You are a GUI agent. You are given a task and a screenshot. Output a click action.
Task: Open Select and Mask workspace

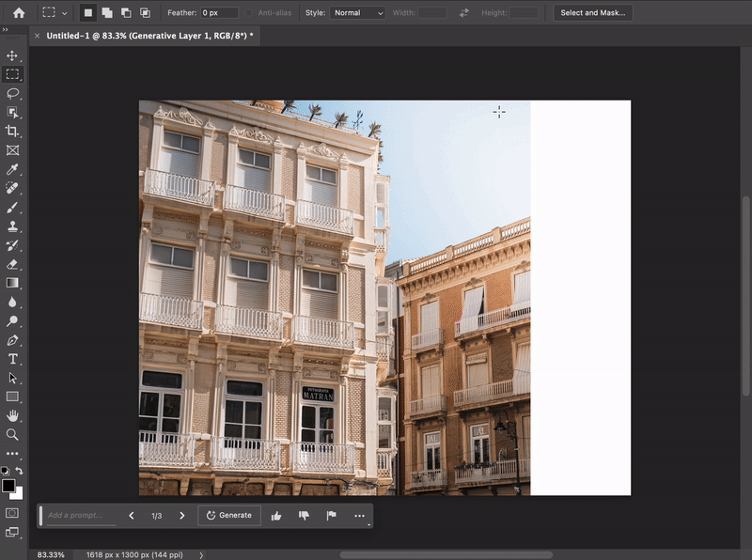point(592,13)
